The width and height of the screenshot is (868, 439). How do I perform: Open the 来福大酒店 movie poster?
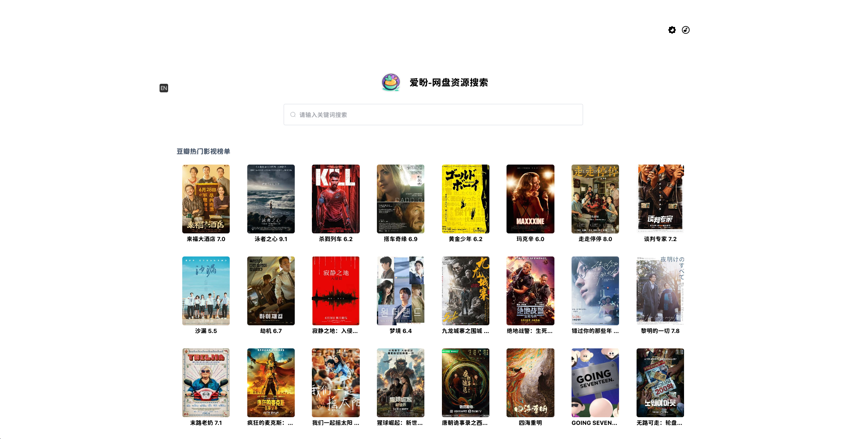click(206, 199)
